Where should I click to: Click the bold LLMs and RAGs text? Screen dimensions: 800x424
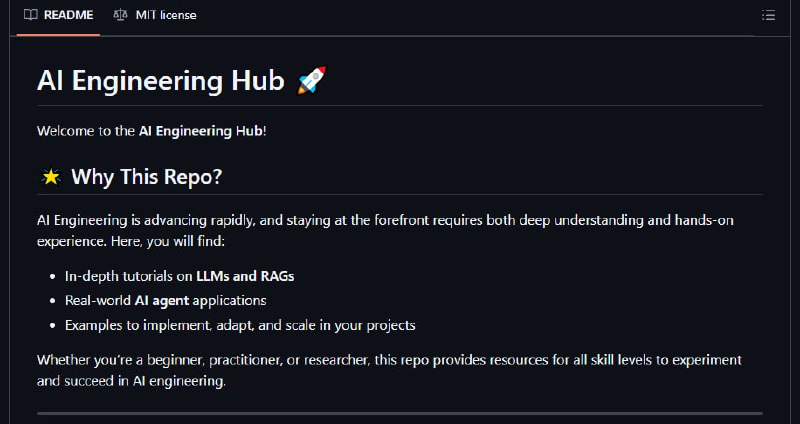click(x=245, y=277)
